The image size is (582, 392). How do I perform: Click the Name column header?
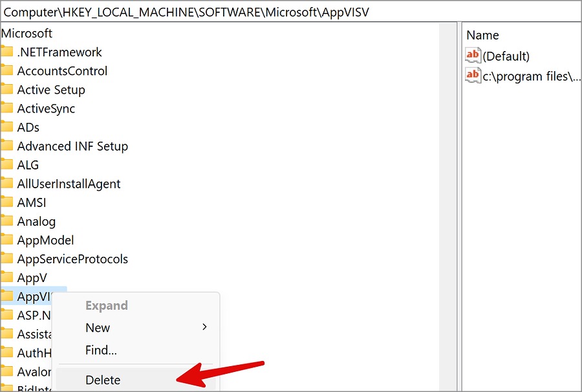coord(482,35)
